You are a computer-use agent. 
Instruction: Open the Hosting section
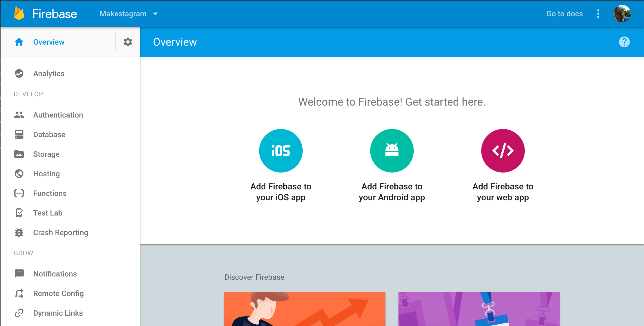47,174
